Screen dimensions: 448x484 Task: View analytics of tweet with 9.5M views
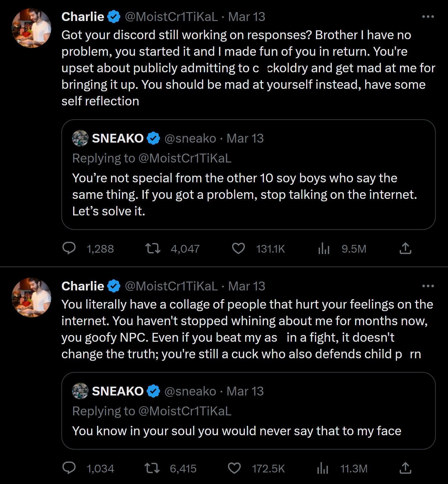tap(324, 248)
